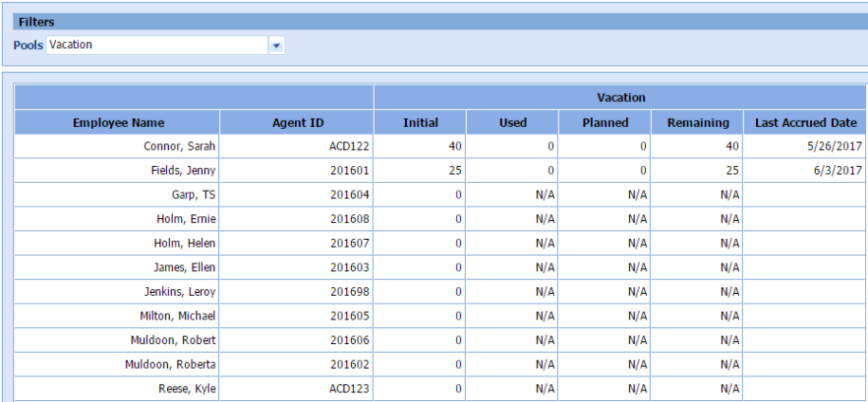Click the Vacation group header
The width and height of the screenshot is (868, 402).
click(620, 98)
